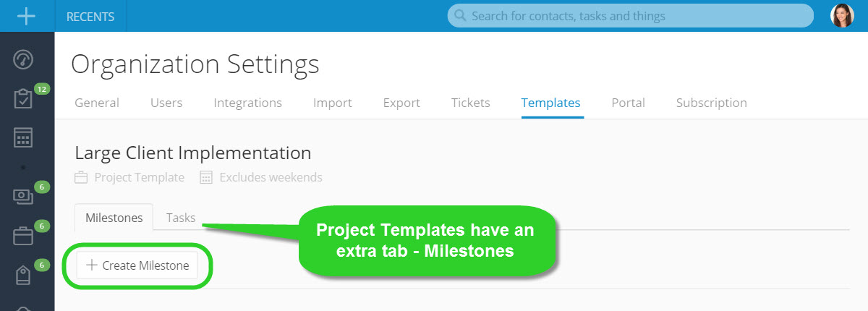Click the Create Milestone button
Viewport: 868px width, 311px height.
coord(137,265)
